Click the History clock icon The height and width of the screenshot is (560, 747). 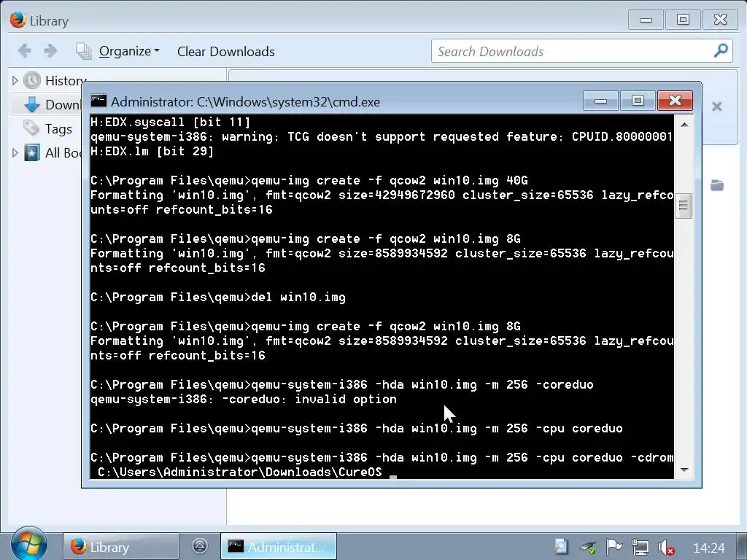(32, 80)
